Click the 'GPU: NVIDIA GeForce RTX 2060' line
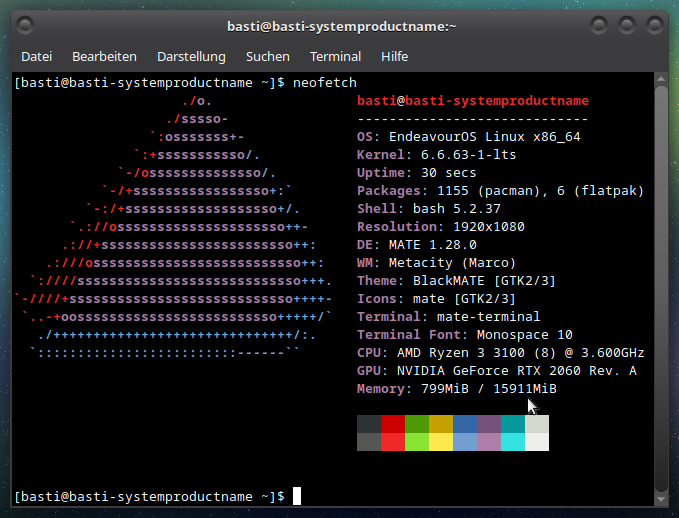This screenshot has height=518, width=679. [497, 371]
